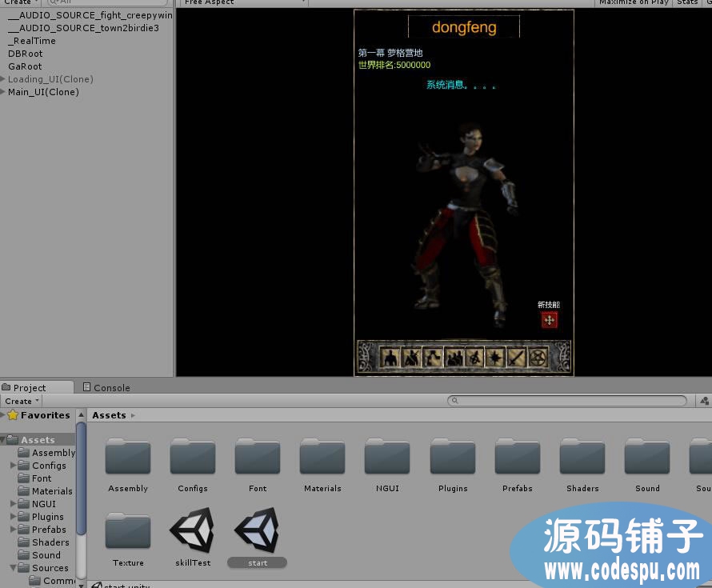Click the 第一幕 萝格营地 location text

(390, 53)
